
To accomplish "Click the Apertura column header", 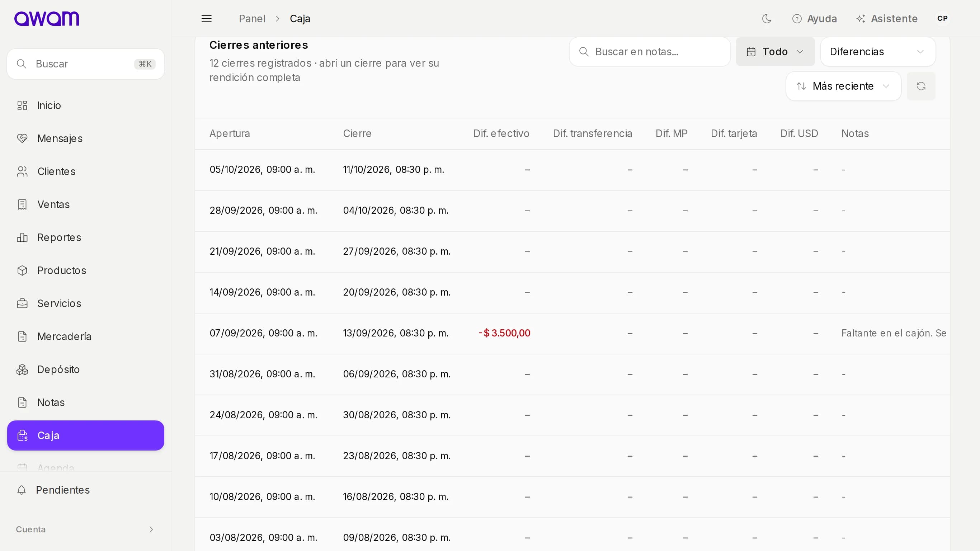I will 230,133.
